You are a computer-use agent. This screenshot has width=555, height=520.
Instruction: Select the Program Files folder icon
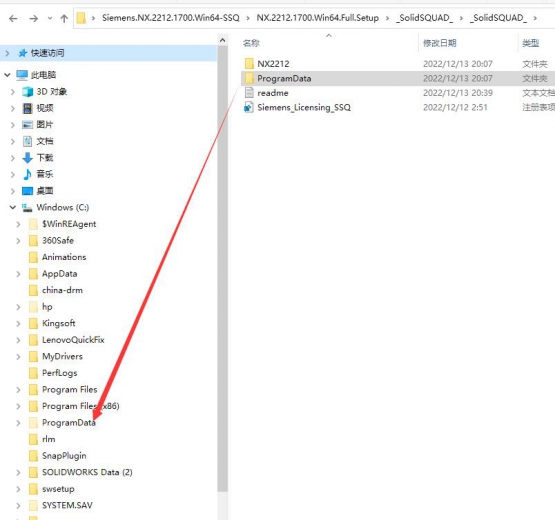[33, 390]
